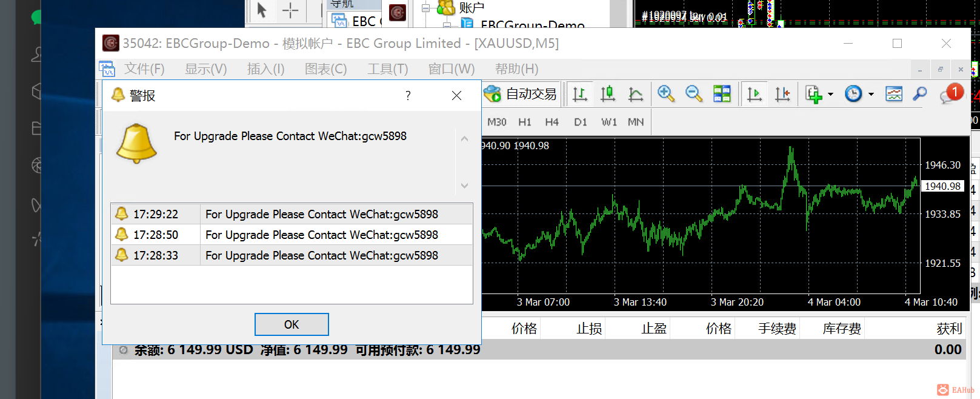Click the 1940.98 current price label
The image size is (980, 399).
point(942,186)
